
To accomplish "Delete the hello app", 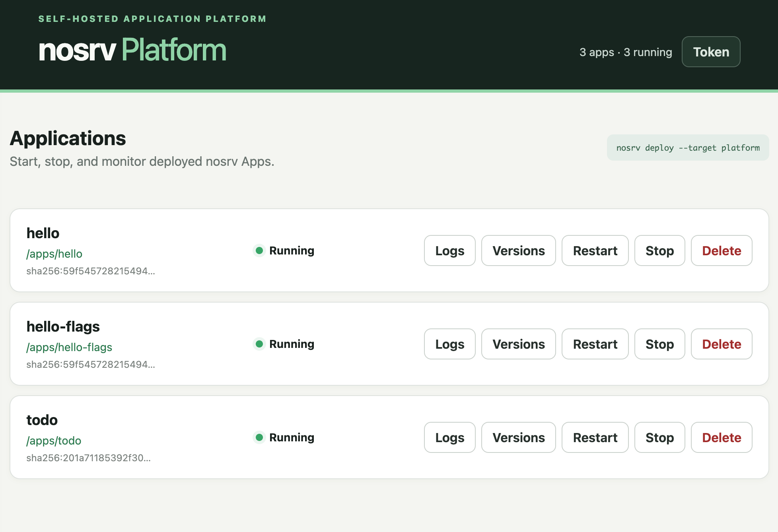I will click(722, 250).
